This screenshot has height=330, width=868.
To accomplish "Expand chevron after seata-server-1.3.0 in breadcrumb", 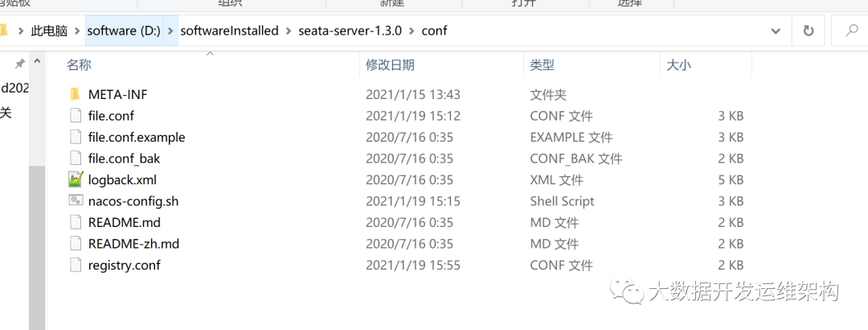I will click(x=411, y=31).
